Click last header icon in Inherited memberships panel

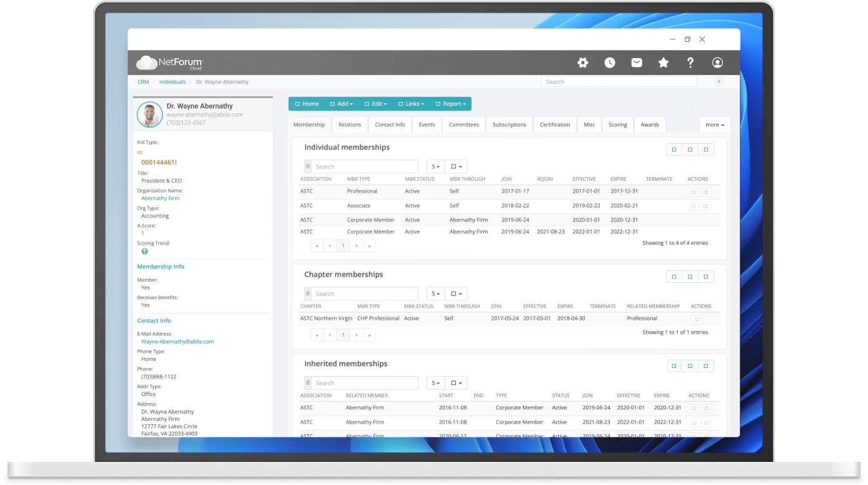(x=706, y=366)
